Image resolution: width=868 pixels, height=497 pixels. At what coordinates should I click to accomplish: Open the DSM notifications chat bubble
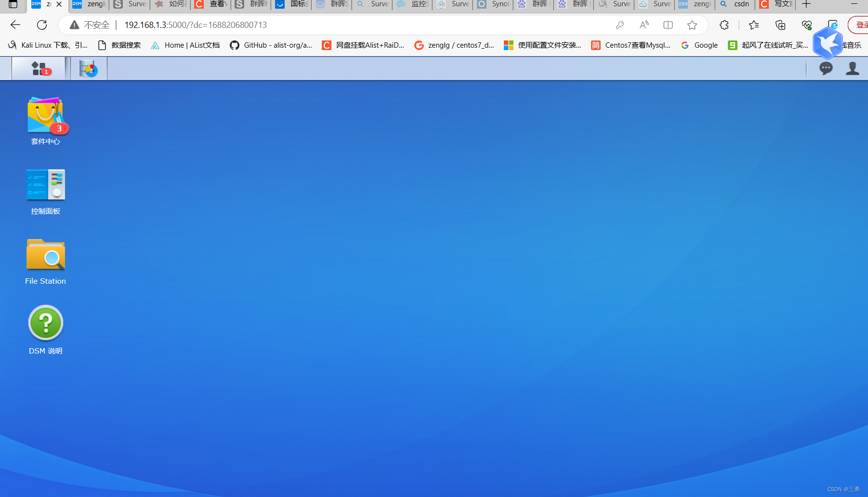coord(826,68)
